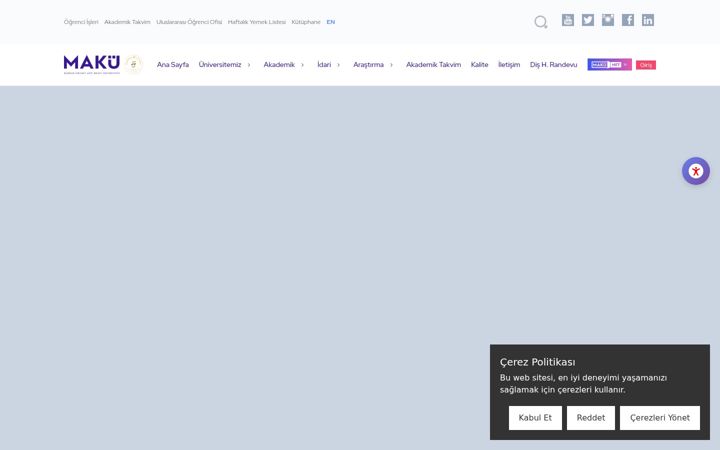Switch language to EN

coord(331,22)
